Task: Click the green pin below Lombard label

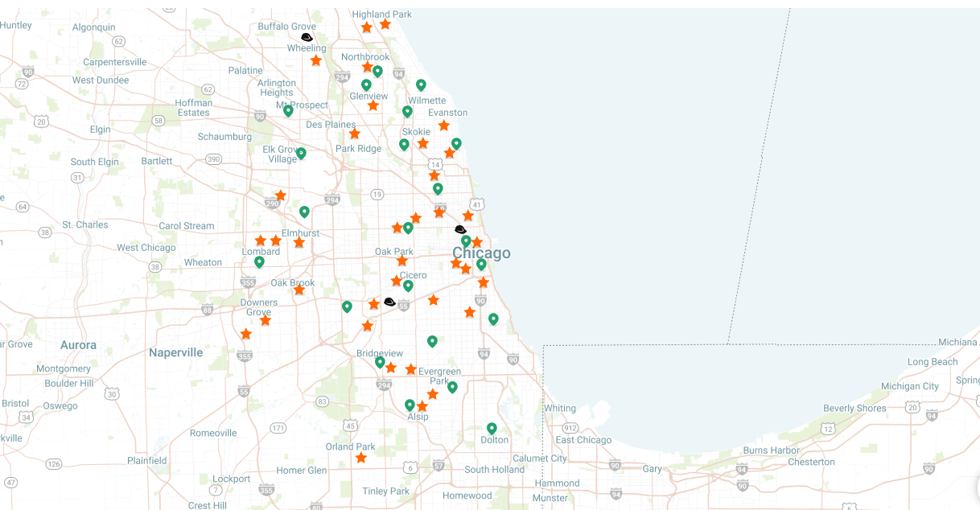Action: (x=259, y=261)
